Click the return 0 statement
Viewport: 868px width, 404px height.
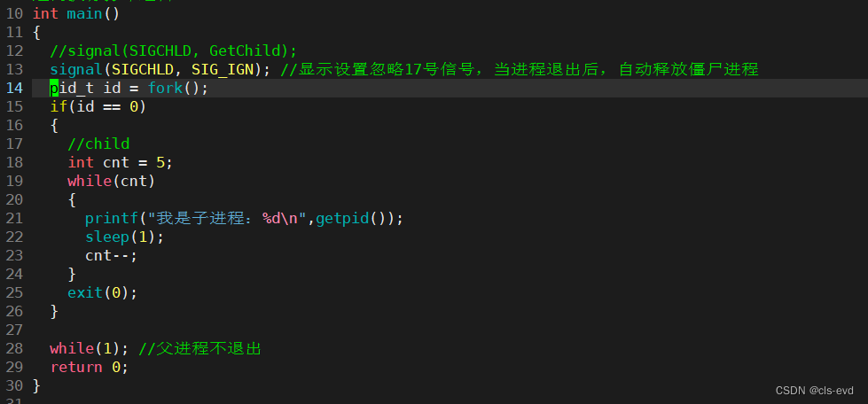click(x=90, y=367)
